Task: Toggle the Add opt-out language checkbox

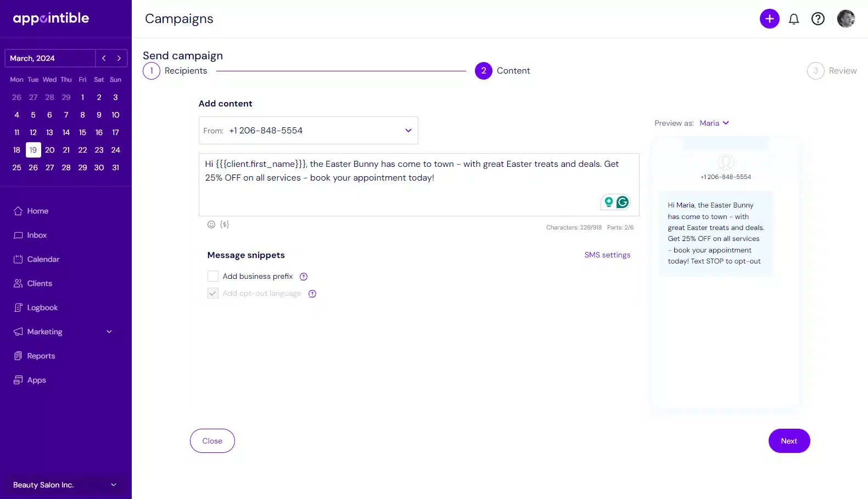Action: click(x=213, y=293)
